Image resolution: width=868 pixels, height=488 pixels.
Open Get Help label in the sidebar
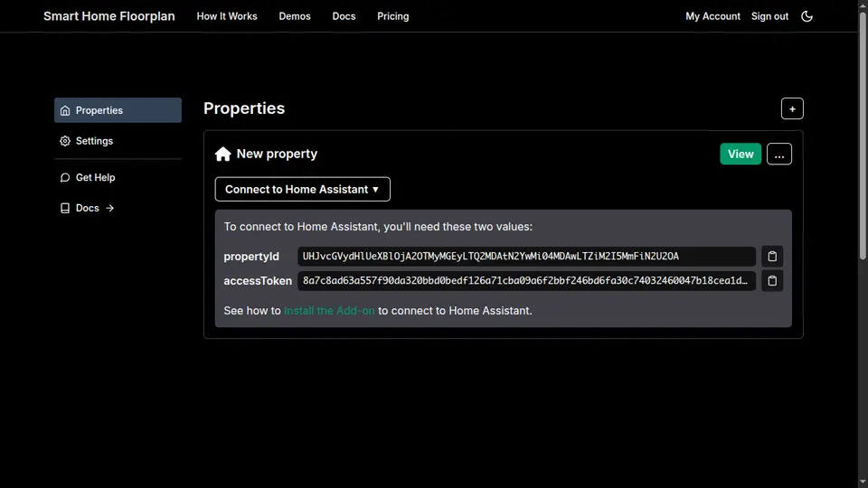point(95,178)
